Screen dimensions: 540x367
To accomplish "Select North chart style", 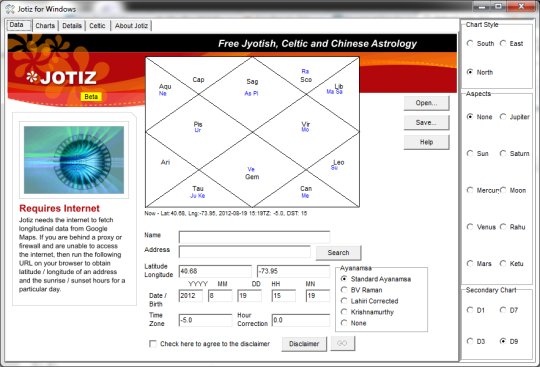I will click(480, 72).
